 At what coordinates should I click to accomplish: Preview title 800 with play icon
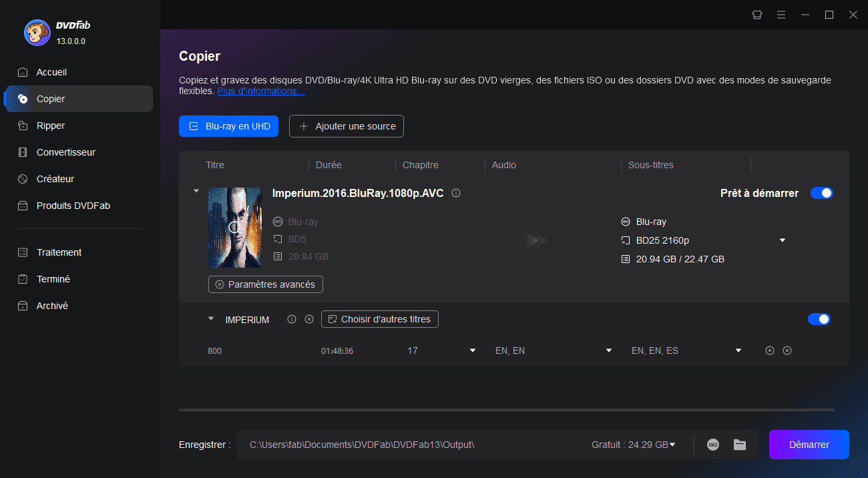[x=770, y=350]
